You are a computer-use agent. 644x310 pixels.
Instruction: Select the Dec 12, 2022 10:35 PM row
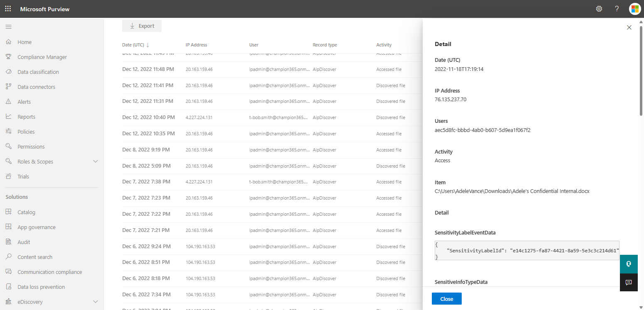[272, 134]
